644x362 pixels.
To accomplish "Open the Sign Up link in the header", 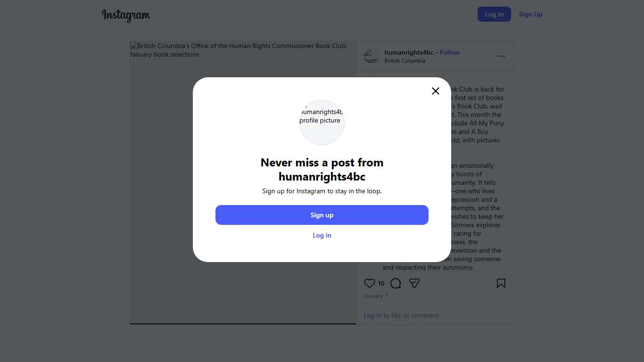I will coord(530,14).
